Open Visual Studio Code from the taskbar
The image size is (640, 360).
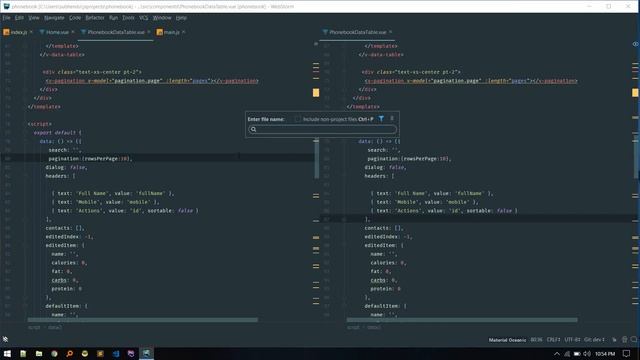click(x=116, y=353)
